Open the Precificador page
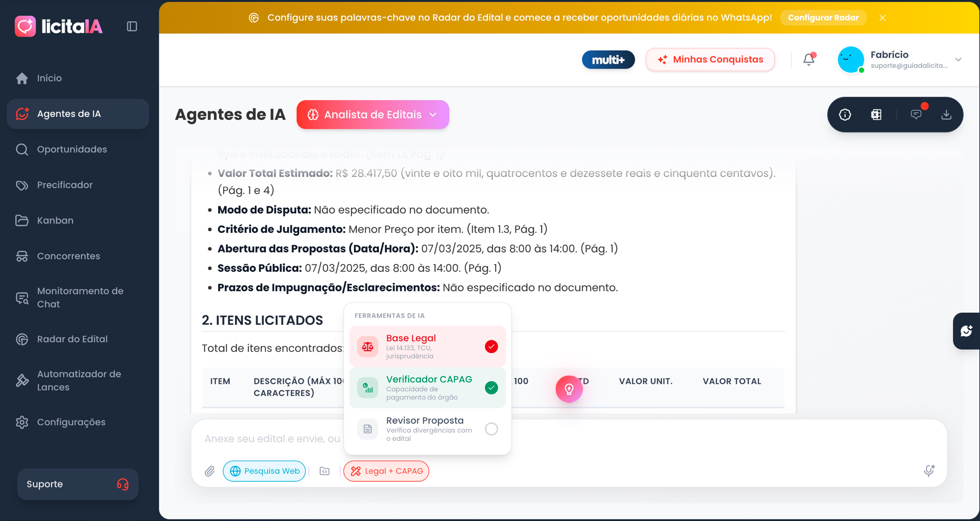Image resolution: width=980 pixels, height=521 pixels. [x=78, y=185]
